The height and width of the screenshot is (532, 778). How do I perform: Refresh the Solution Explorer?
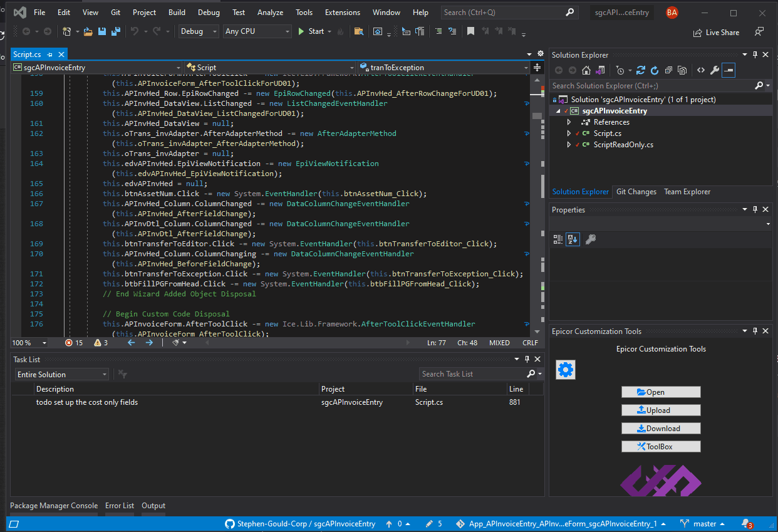coord(655,70)
